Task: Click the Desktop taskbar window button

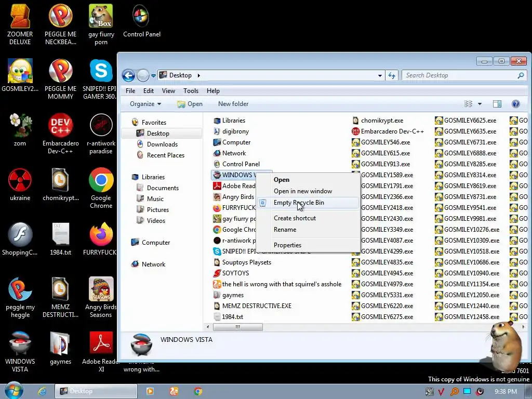Action: tap(96, 391)
